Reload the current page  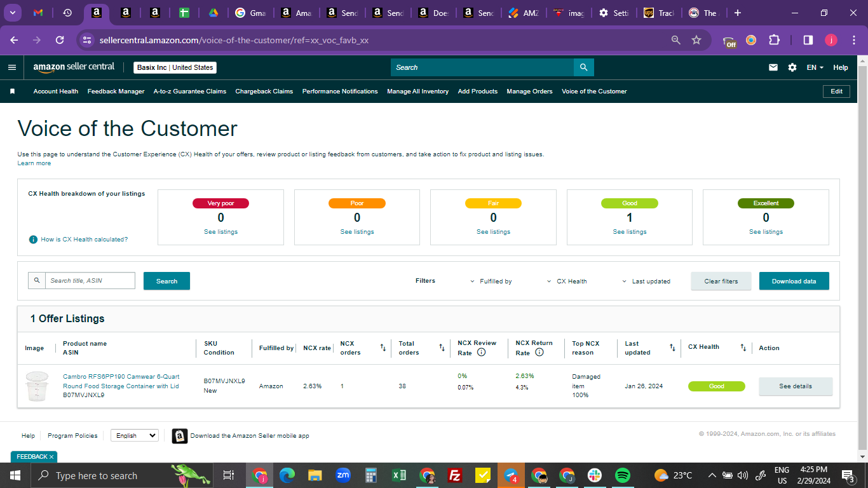[x=60, y=40]
